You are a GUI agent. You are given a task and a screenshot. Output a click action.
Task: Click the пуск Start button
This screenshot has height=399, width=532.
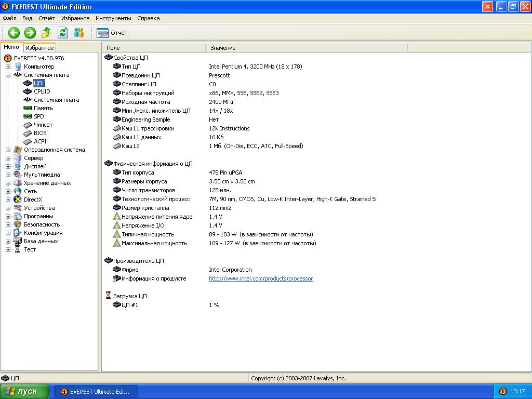(25, 391)
